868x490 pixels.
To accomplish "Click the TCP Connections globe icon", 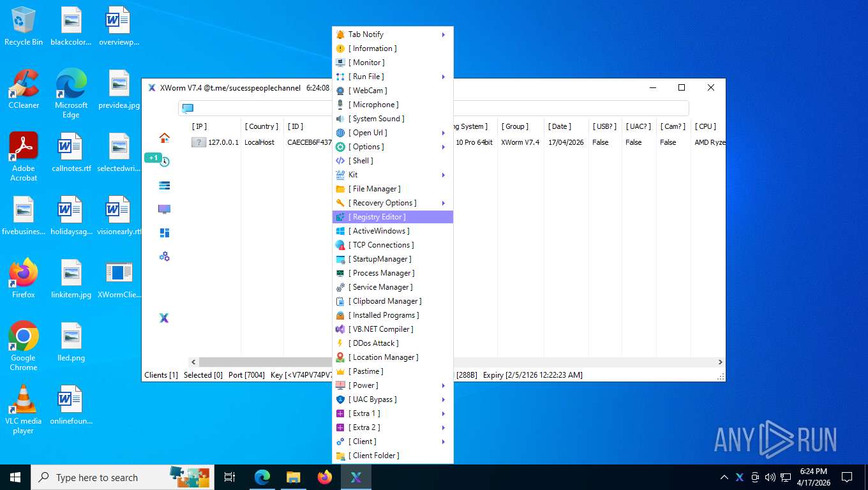I will point(340,245).
